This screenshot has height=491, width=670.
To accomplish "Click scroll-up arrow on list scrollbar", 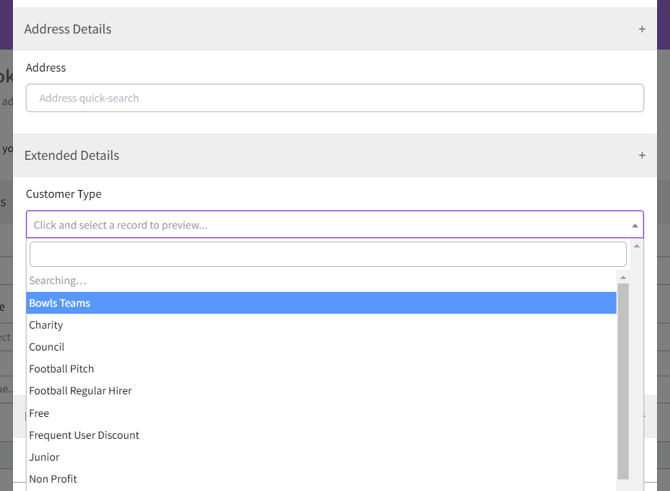I will pyautogui.click(x=623, y=278).
